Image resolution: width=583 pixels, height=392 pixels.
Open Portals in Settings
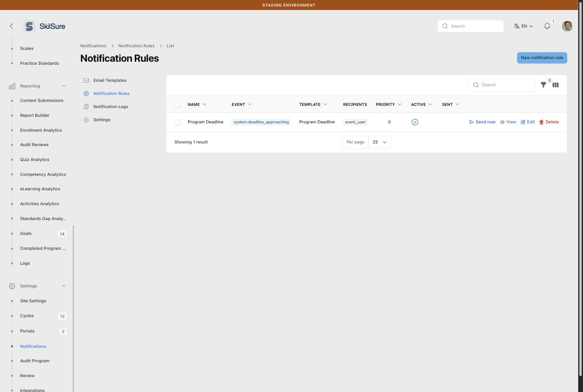pos(27,331)
